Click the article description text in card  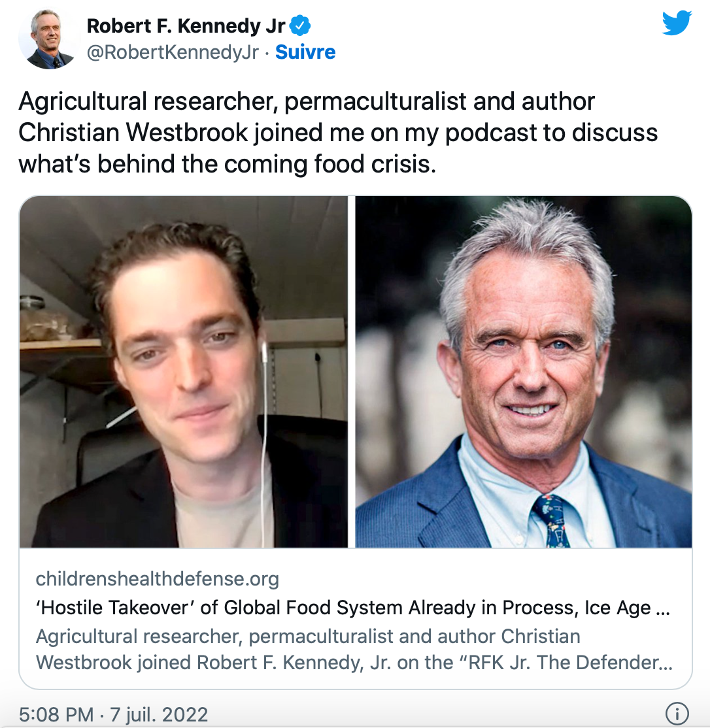click(x=354, y=649)
